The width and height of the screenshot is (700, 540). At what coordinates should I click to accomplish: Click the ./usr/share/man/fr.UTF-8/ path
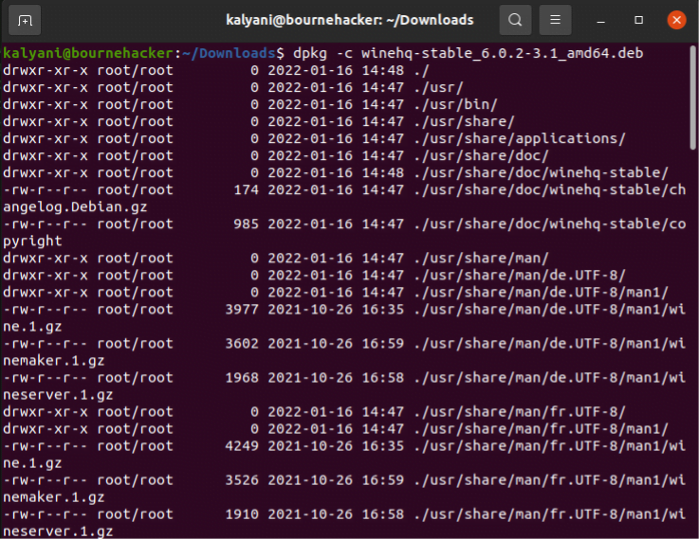520,412
